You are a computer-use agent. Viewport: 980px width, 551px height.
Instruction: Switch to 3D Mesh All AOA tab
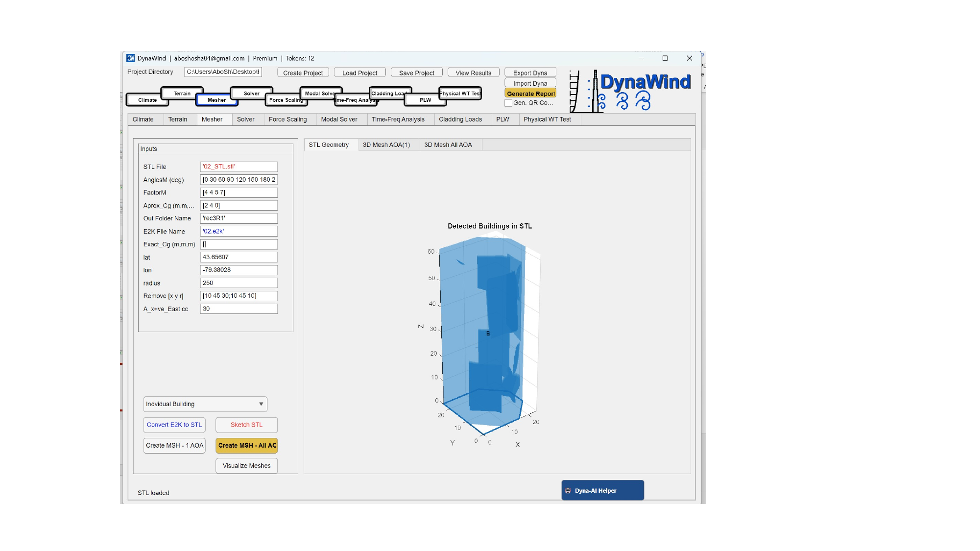[448, 145]
